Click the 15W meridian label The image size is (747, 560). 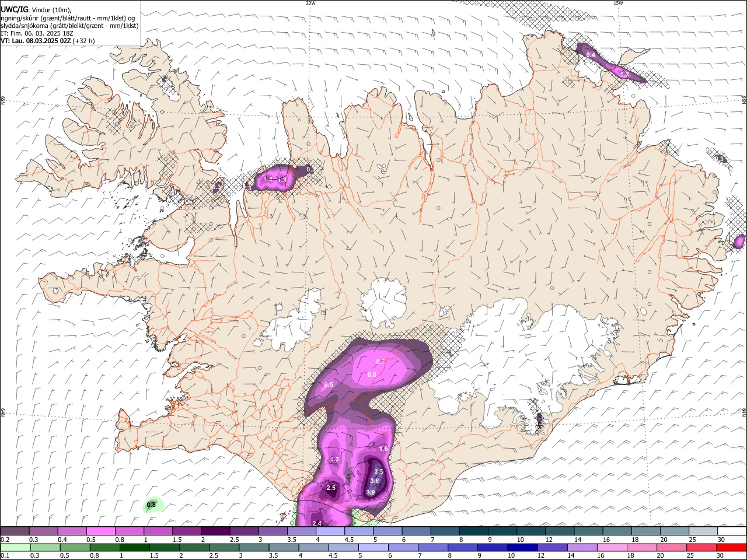[x=617, y=3]
